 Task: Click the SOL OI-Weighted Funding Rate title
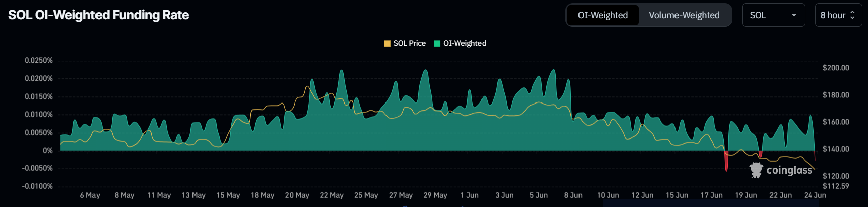point(99,15)
